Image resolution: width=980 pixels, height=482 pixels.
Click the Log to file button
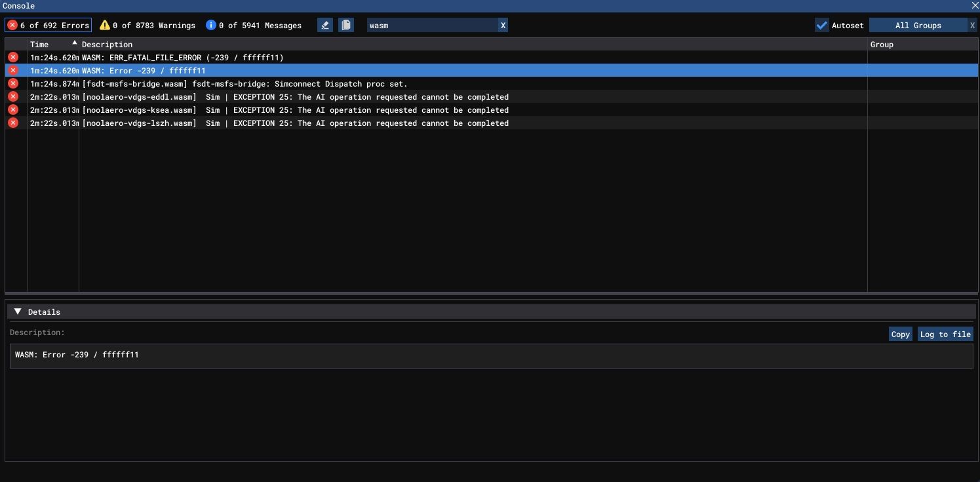coord(945,334)
